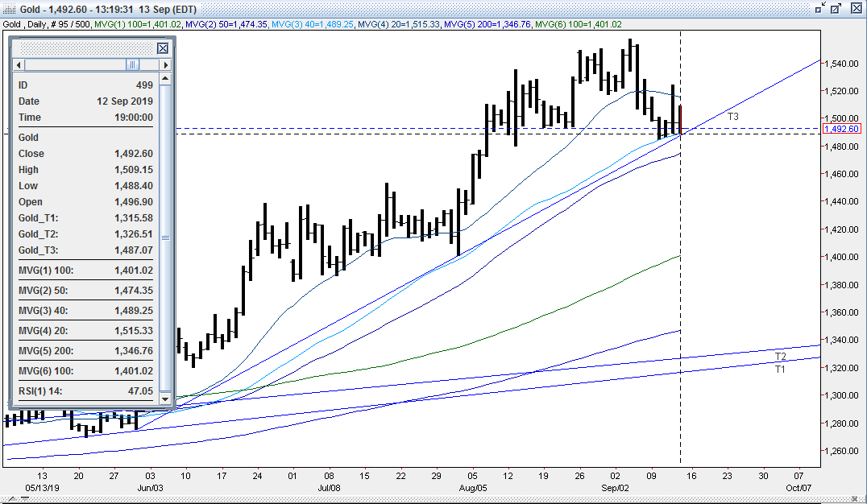Image resolution: width=867 pixels, height=504 pixels.
Task: Click the 1,300.00 price axis label
Action: [x=841, y=395]
